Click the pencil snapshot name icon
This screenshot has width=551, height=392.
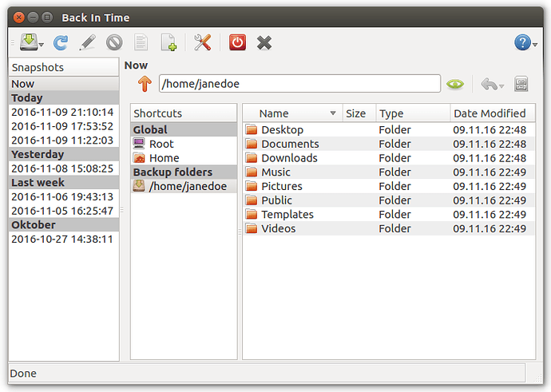tap(88, 43)
